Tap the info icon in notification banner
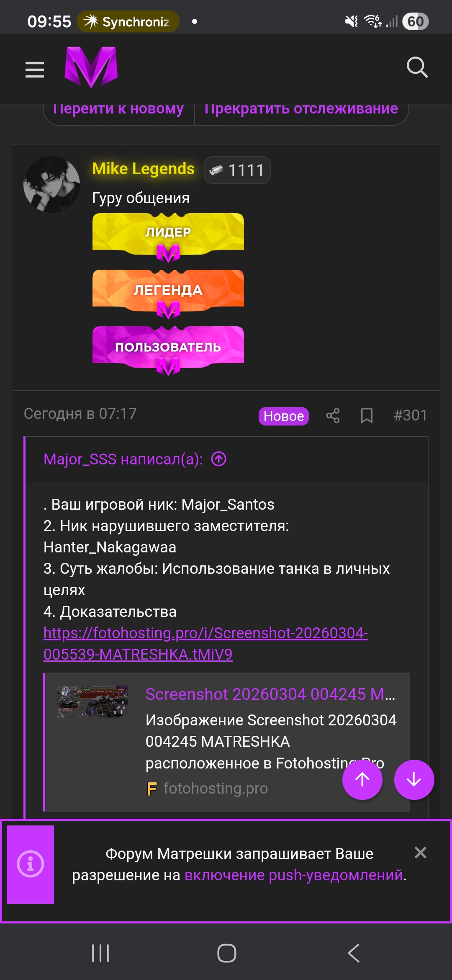The width and height of the screenshot is (452, 980). pyautogui.click(x=30, y=864)
